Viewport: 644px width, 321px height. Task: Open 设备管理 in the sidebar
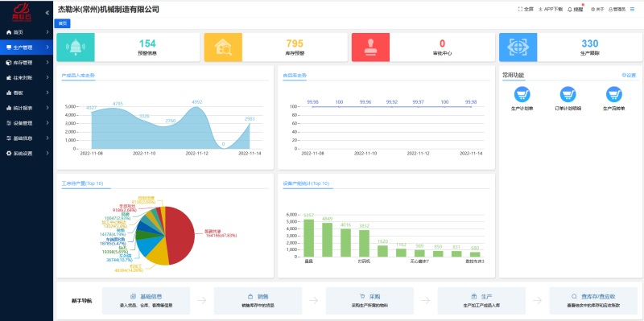[x=27, y=123]
